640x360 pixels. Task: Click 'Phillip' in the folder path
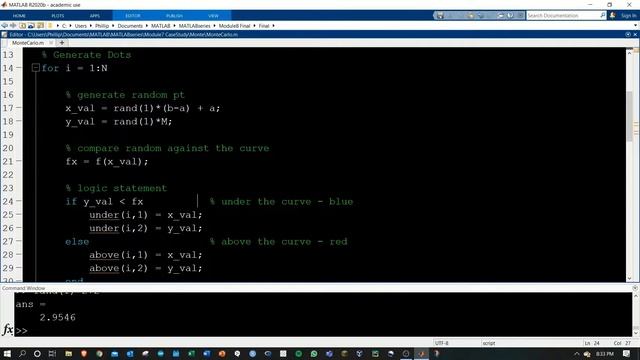tap(102, 26)
